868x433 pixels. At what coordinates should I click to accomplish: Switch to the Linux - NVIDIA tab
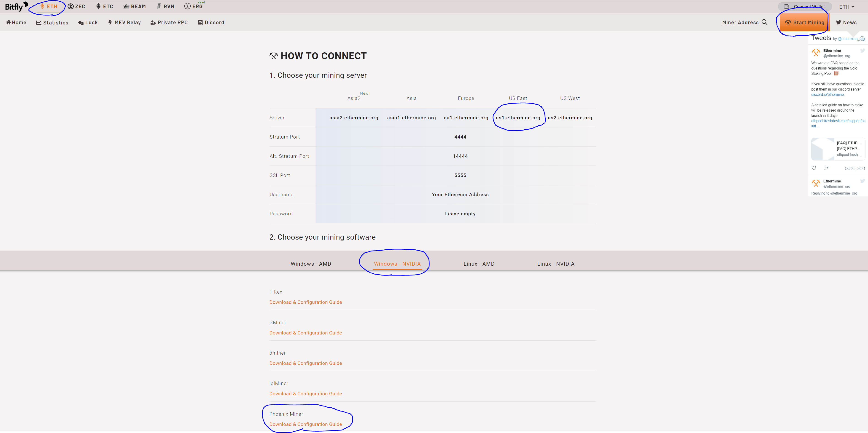point(556,264)
